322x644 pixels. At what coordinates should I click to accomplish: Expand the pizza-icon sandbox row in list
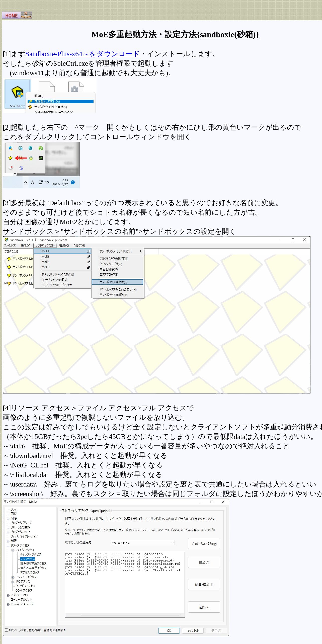click(5, 283)
